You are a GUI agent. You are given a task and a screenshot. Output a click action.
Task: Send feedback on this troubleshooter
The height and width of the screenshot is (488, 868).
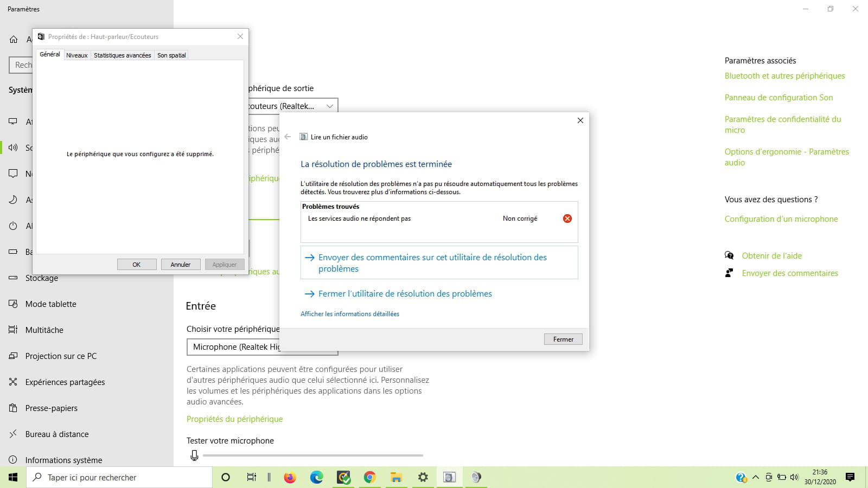coord(439,263)
